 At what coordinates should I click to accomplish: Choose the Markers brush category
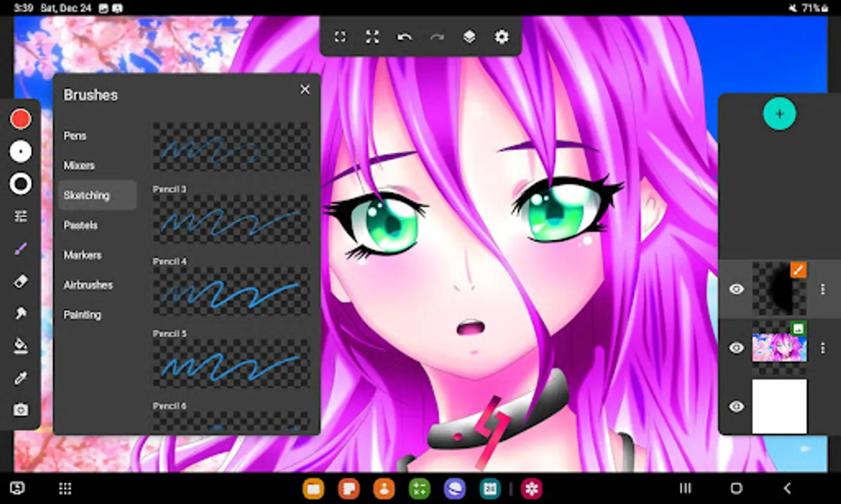(83, 255)
